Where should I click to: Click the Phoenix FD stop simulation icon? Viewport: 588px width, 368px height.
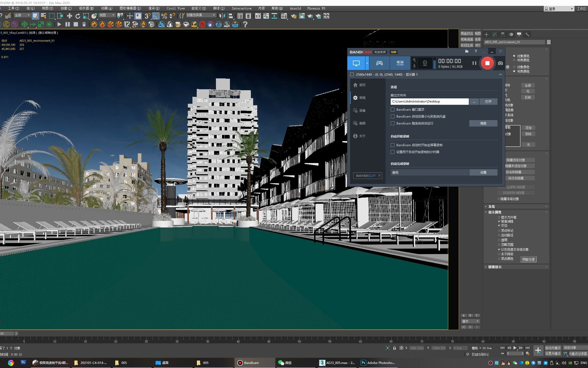click(76, 24)
